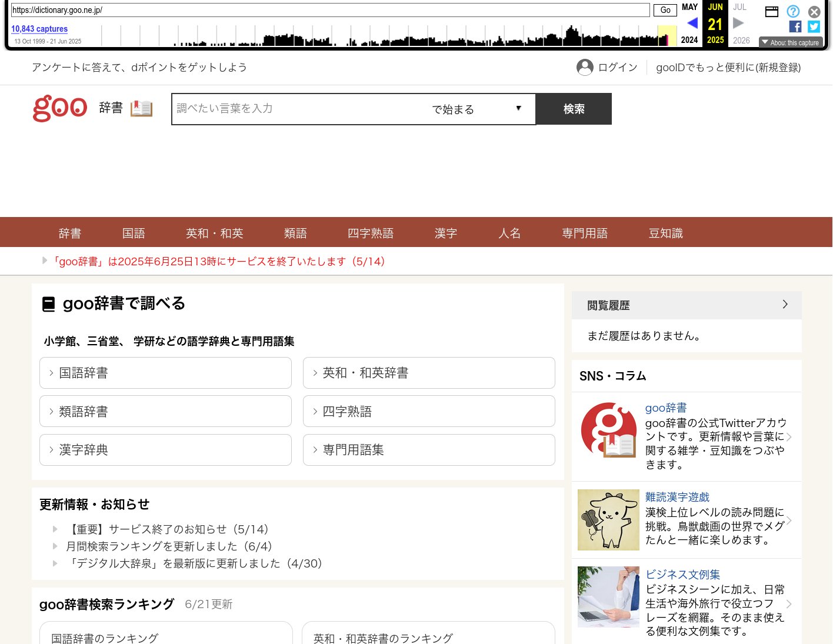Focus the 調べたい言葉を入力 search field

(300, 109)
